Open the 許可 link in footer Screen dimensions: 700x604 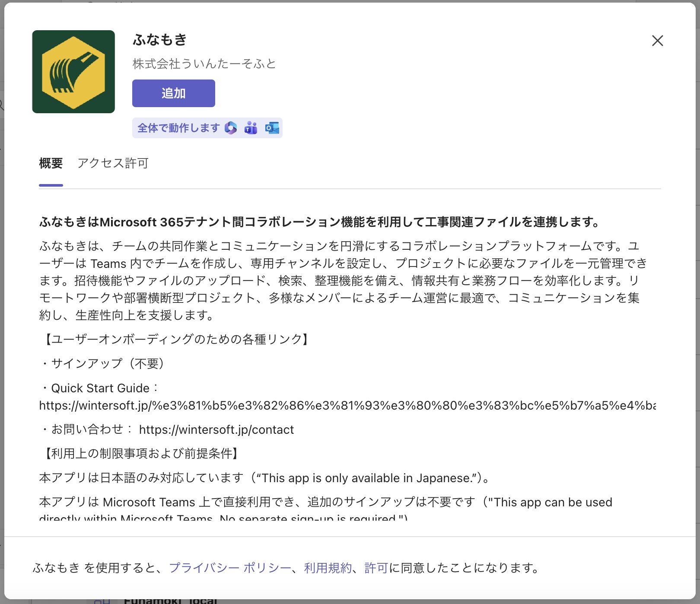coord(376,568)
